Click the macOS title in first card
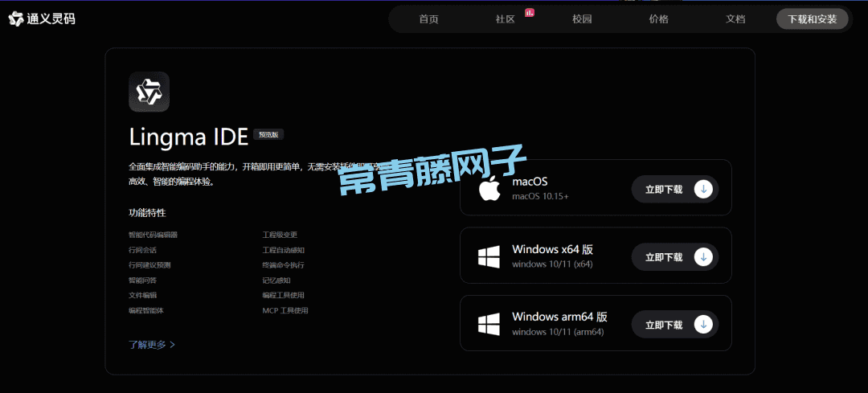Image resolution: width=868 pixels, height=393 pixels. [530, 182]
